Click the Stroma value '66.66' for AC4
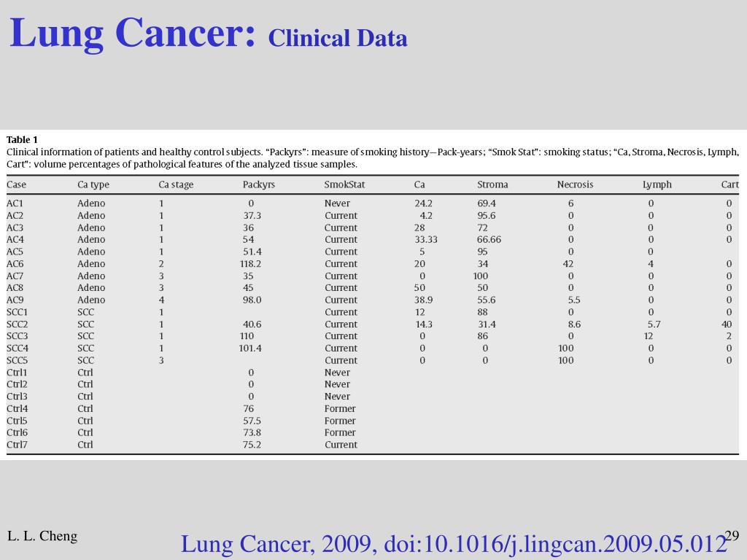Screen dimensions: 747x560 [x=489, y=239]
